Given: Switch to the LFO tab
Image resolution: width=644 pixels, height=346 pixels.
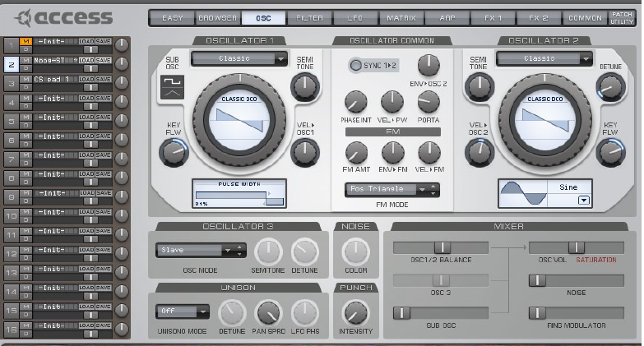Looking at the screenshot, I should (354, 18).
